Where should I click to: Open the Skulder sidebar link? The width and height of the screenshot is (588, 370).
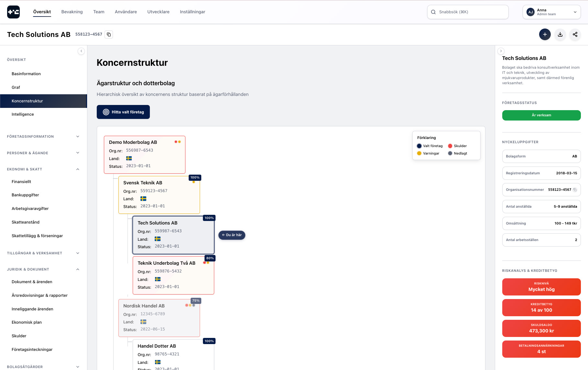(x=19, y=336)
